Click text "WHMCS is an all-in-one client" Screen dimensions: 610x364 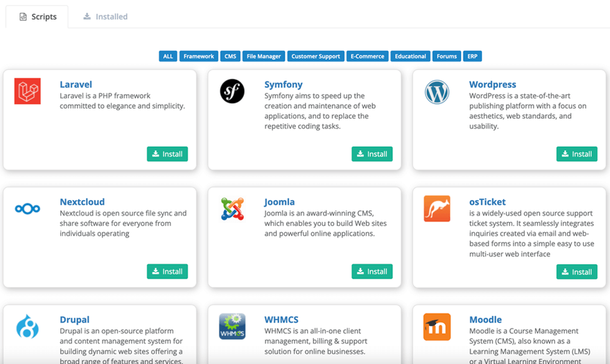(x=313, y=331)
